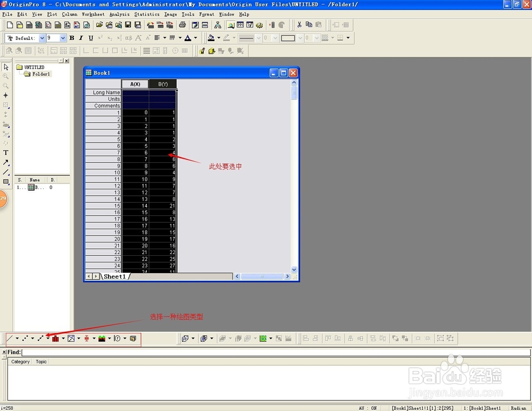The image size is (532, 411).
Task: Click the Print icon
Action: pos(182,25)
